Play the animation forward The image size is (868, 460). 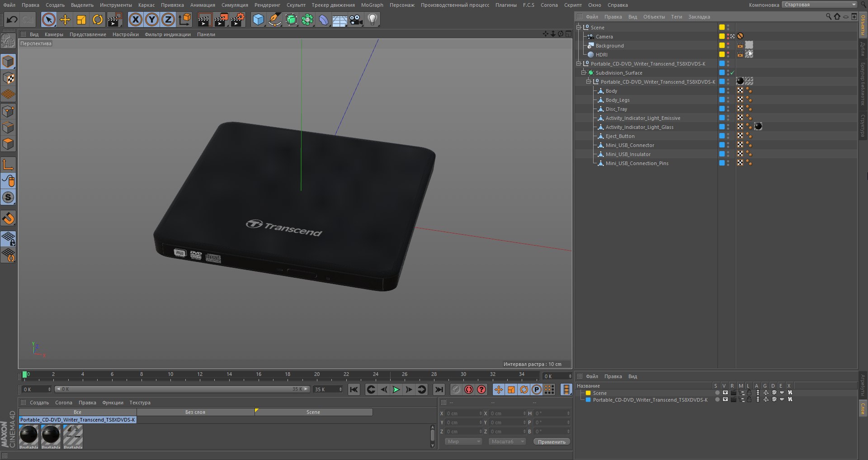pyautogui.click(x=396, y=389)
